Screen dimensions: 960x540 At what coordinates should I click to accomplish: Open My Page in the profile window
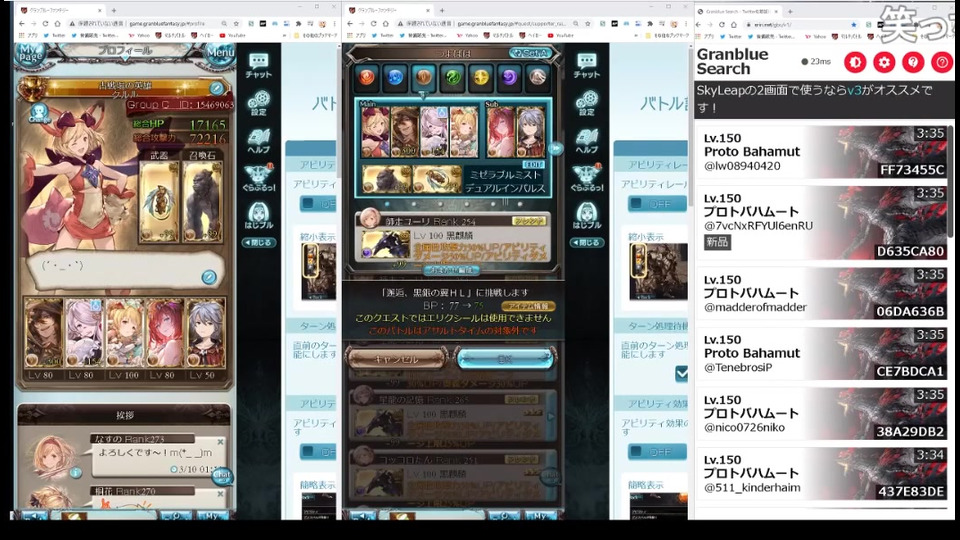coord(30,55)
